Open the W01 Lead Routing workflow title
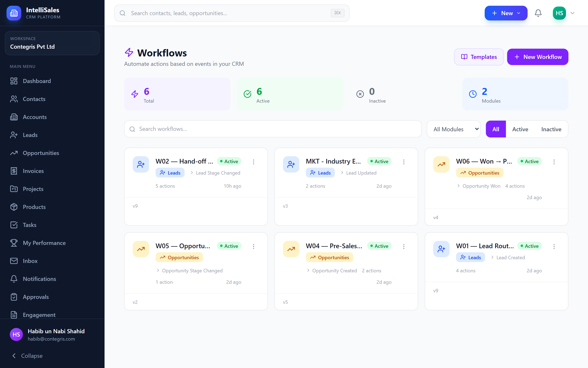Image resolution: width=588 pixels, height=368 pixels. click(x=485, y=246)
